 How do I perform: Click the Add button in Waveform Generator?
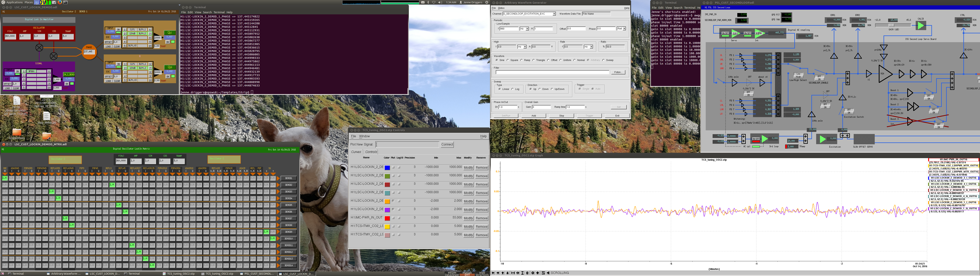click(534, 116)
